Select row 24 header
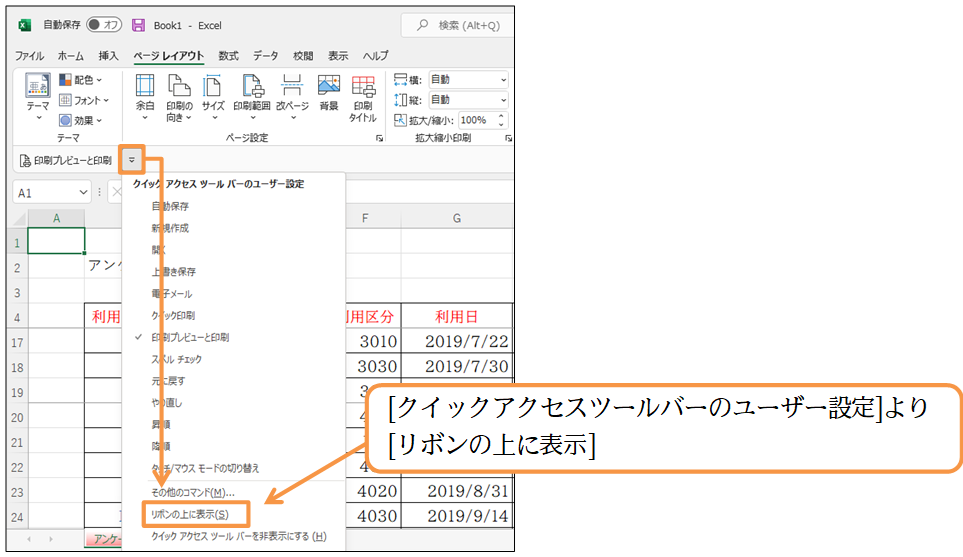 click(17, 517)
